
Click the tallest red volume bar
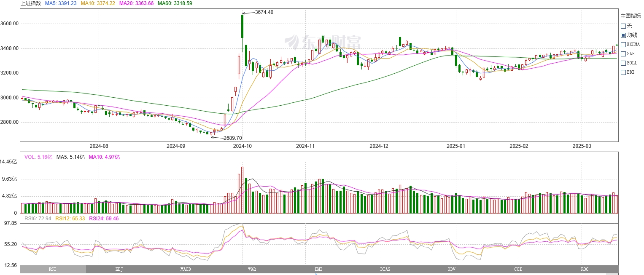tap(242, 190)
